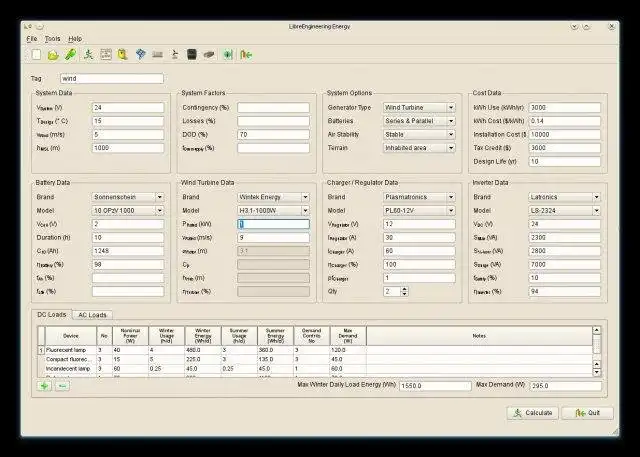Click the green inward arrows toolbar icon

pyautogui.click(x=228, y=54)
